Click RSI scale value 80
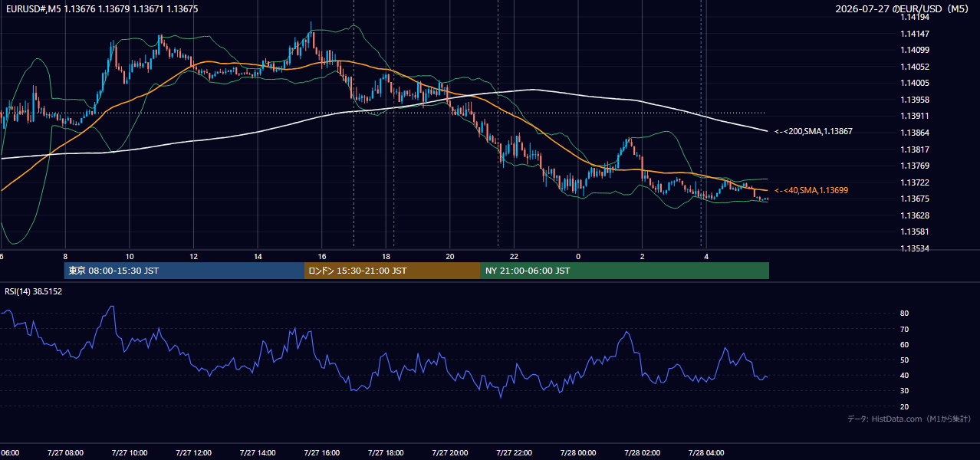Image resolution: width=980 pixels, height=460 pixels. [x=904, y=314]
